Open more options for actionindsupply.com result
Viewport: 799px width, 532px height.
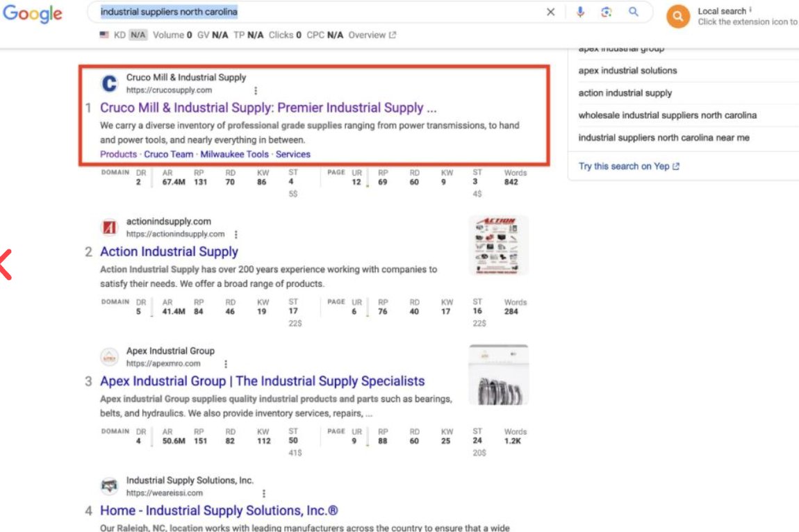[236, 235]
